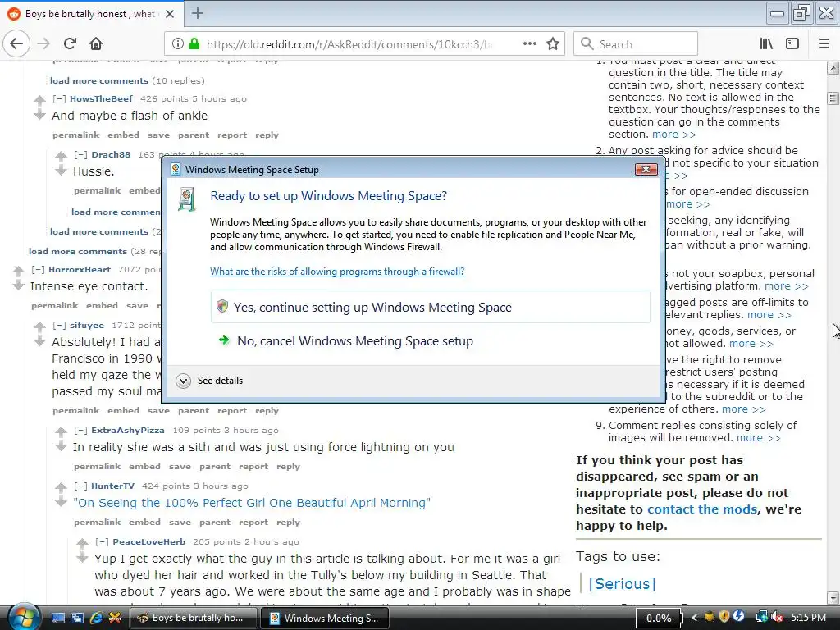840x630 pixels.
Task: Collapse PeaceLoveHerb's comment with [–]
Action: tap(102, 541)
